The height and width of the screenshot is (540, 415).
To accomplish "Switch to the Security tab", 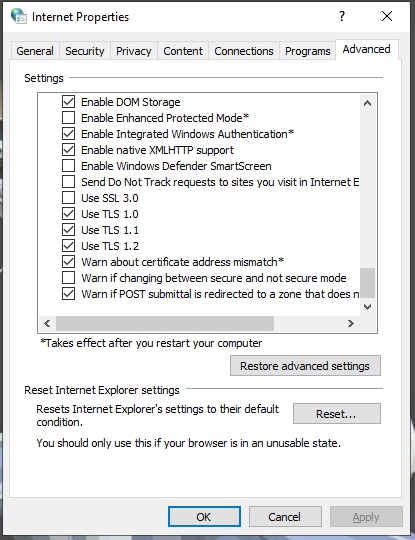I will tap(85, 51).
